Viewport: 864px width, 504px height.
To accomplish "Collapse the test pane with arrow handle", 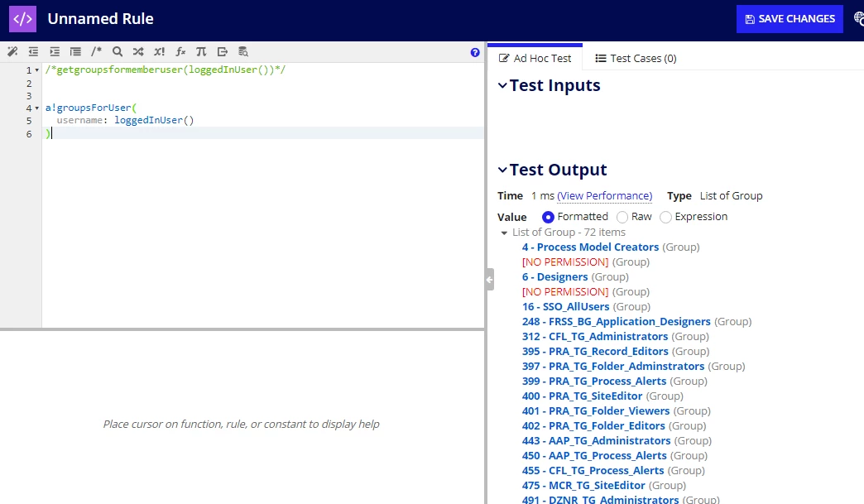I will coord(489,279).
